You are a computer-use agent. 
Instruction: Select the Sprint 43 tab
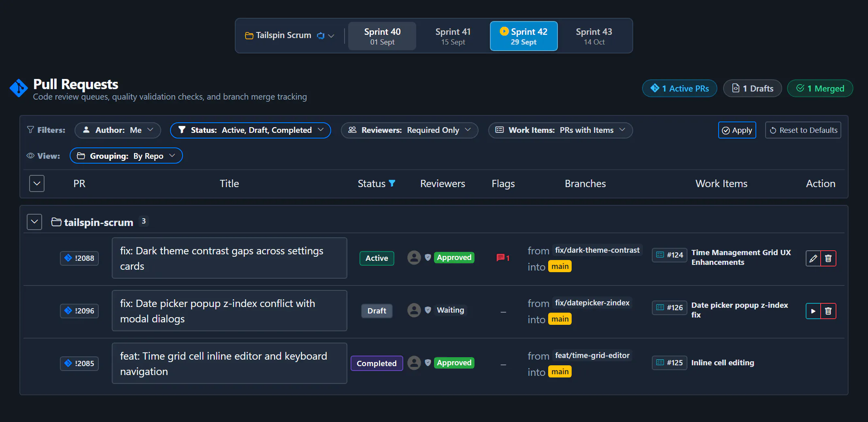click(594, 36)
